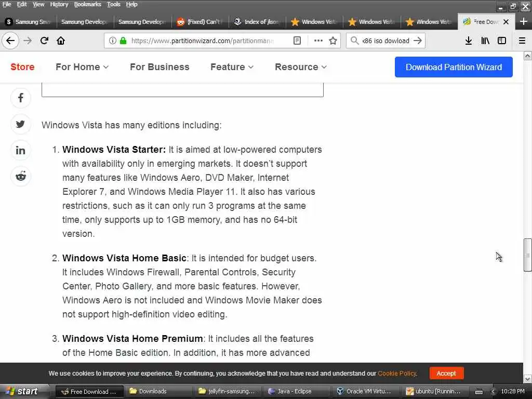Screen dimensions: 532x399
Task: Open Windows Start menu
Action: pyautogui.click(x=22, y=392)
